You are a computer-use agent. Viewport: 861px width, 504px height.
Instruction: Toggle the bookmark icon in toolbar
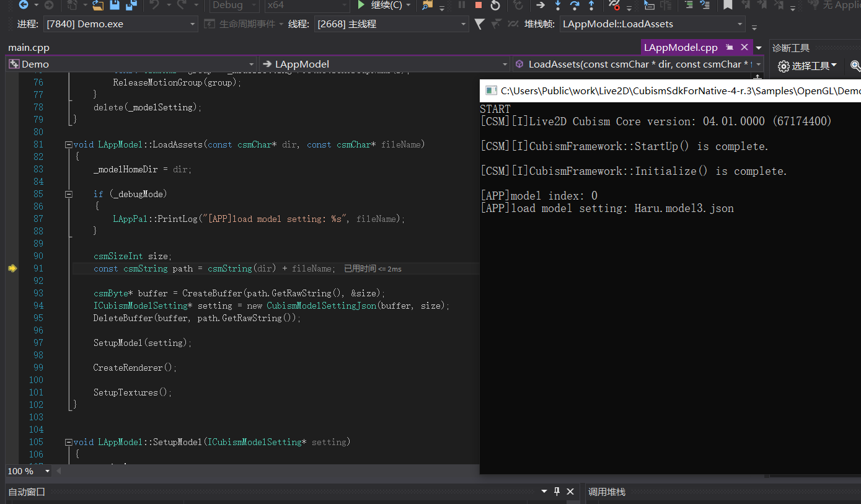[728, 6]
